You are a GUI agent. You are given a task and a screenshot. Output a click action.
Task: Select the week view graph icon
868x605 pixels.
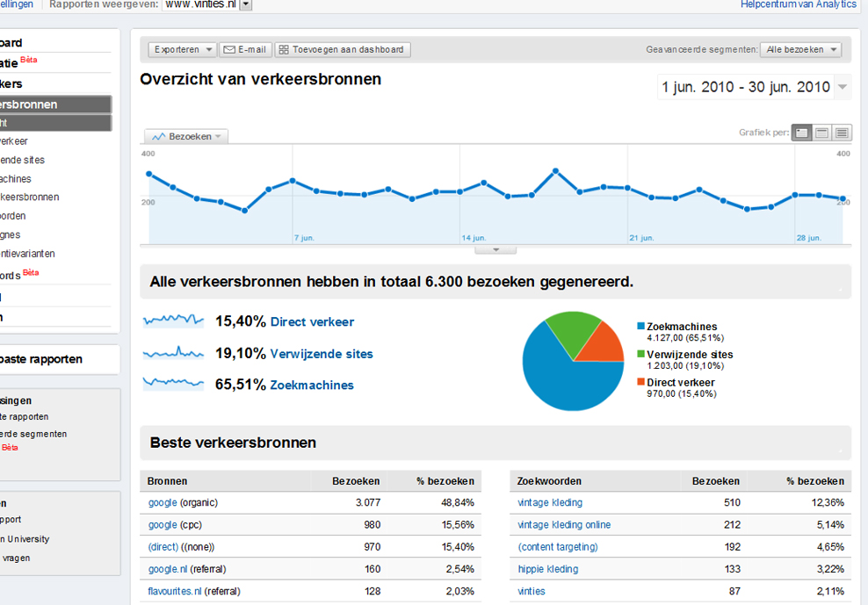[822, 133]
